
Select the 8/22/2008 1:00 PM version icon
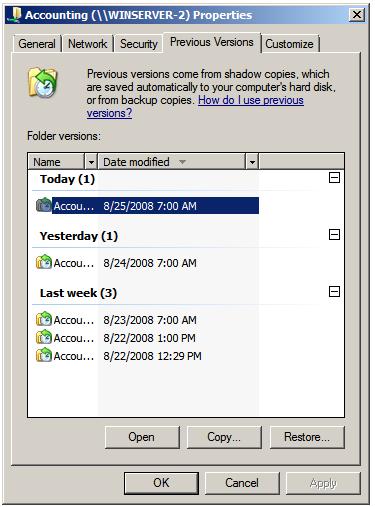(x=44, y=337)
